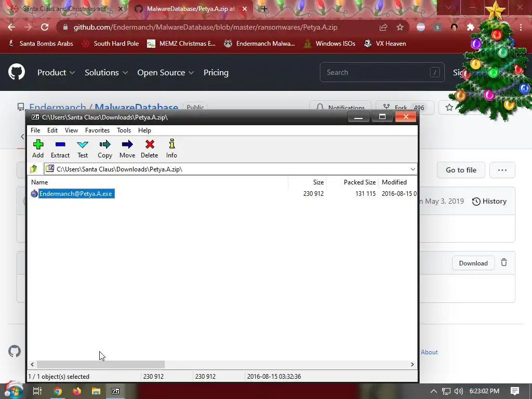Open the Help menu in 7-Zip
The width and height of the screenshot is (532, 399).
point(144,130)
